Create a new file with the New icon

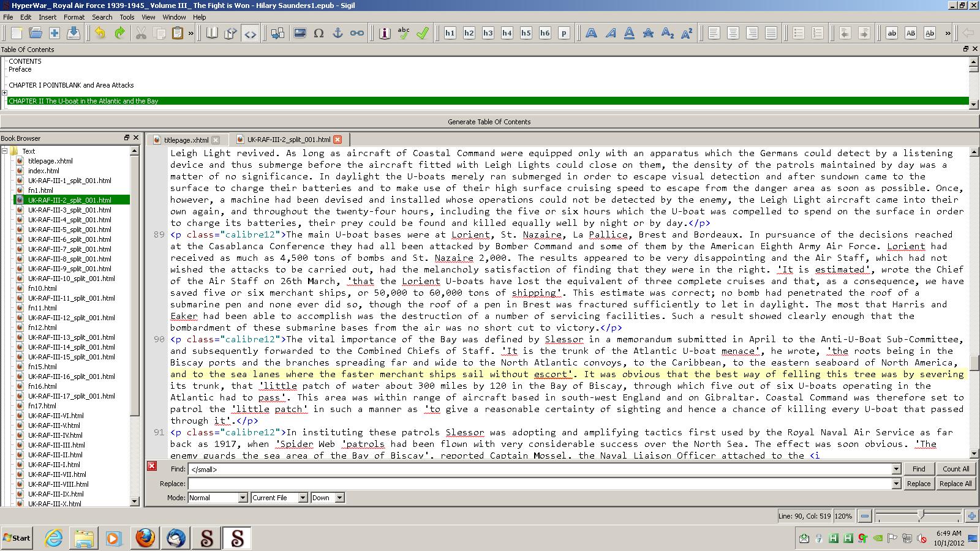coord(17,33)
